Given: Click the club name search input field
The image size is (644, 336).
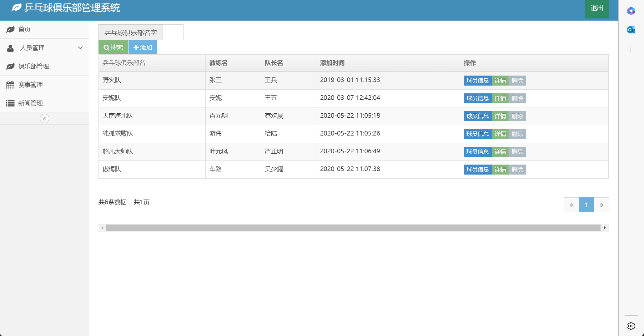Looking at the screenshot, I should (173, 32).
